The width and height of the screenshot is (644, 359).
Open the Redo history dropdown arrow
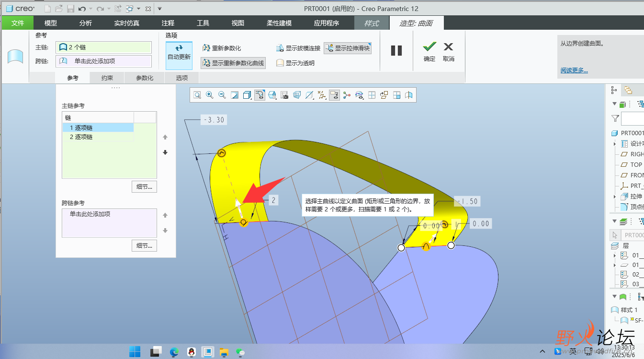(x=109, y=9)
